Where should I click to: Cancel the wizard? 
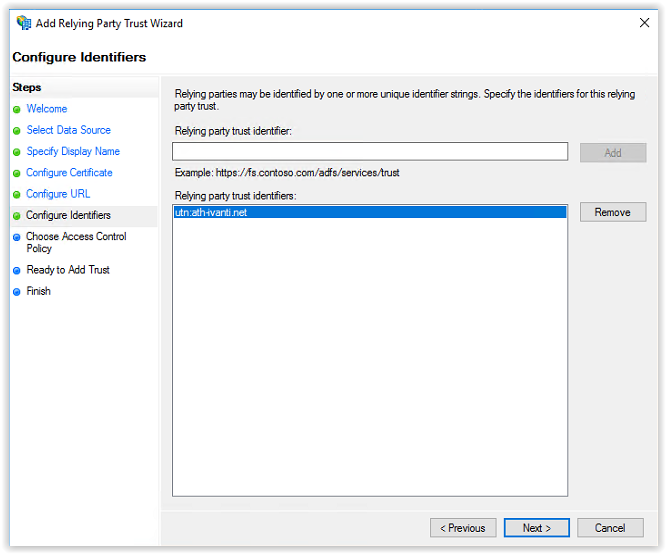coord(610,528)
